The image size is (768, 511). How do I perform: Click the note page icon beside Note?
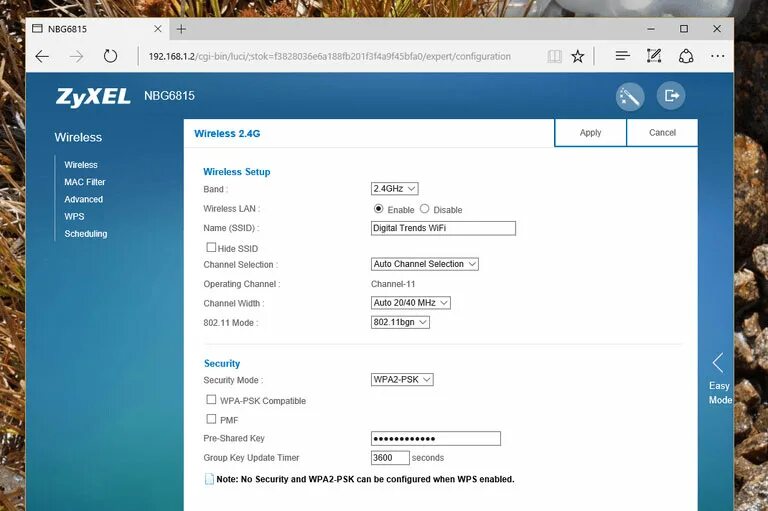pos(209,479)
